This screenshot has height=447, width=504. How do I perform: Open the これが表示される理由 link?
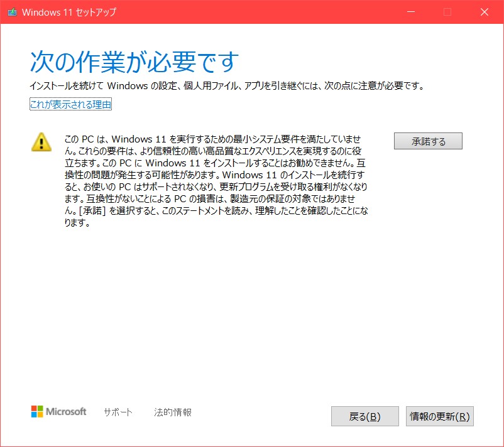coord(70,104)
